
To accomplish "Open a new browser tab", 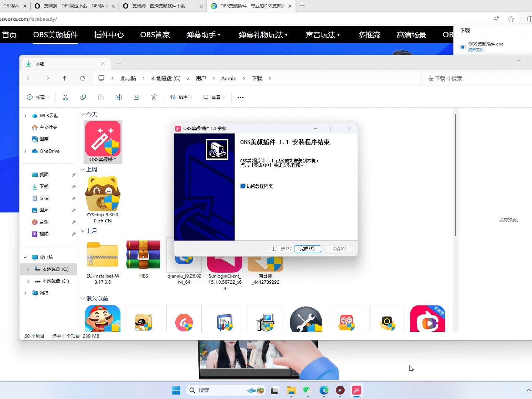I will 302,6.
